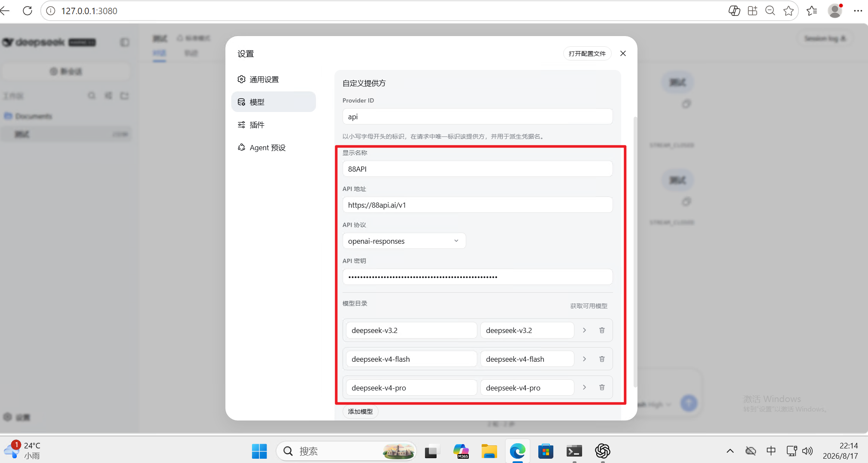Click the API 地址 field with https://88api.ai/v1

pos(477,205)
